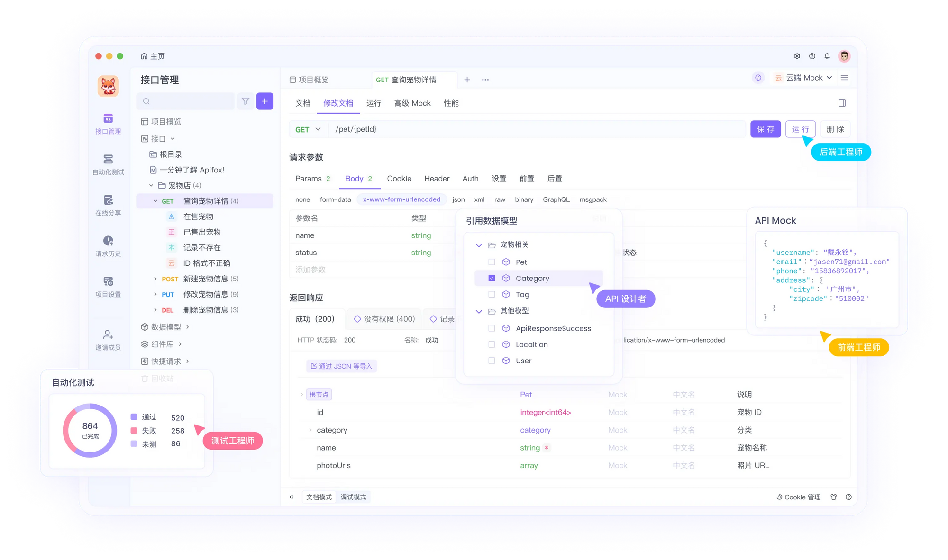Click the GET method dropdown
Viewport: 948px width, 560px height.
[307, 130]
